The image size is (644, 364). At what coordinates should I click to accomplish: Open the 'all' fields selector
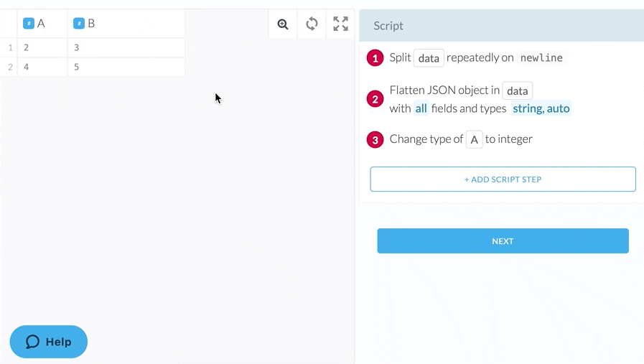pos(421,109)
